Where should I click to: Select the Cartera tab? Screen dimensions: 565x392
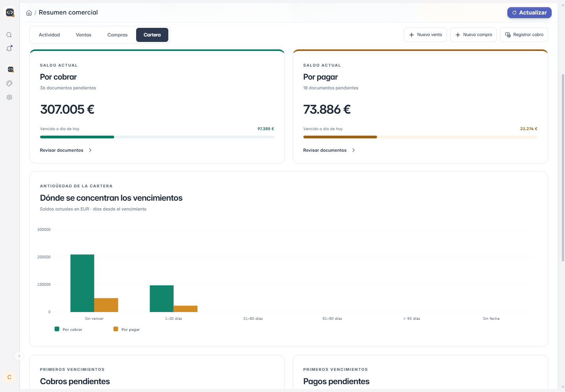152,35
